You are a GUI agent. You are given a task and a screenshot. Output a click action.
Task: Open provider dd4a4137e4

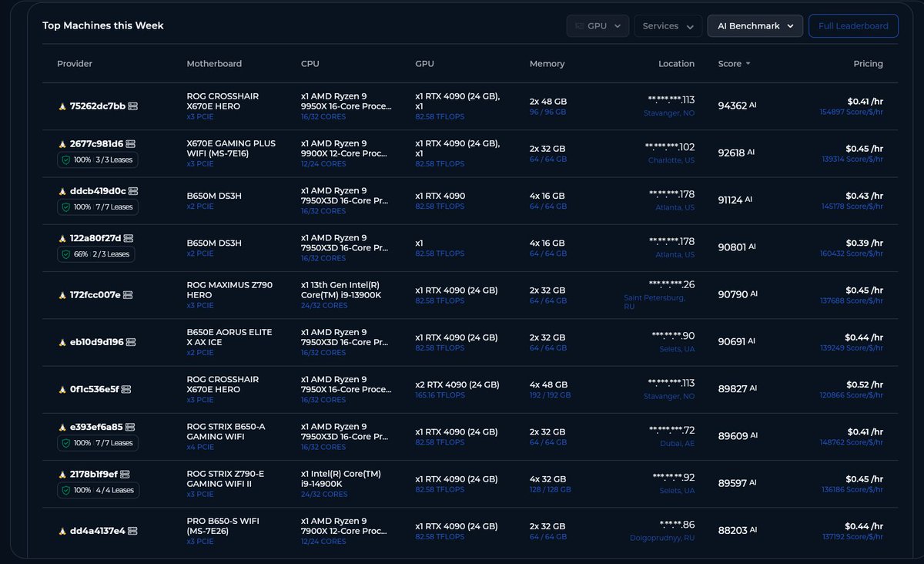click(97, 531)
